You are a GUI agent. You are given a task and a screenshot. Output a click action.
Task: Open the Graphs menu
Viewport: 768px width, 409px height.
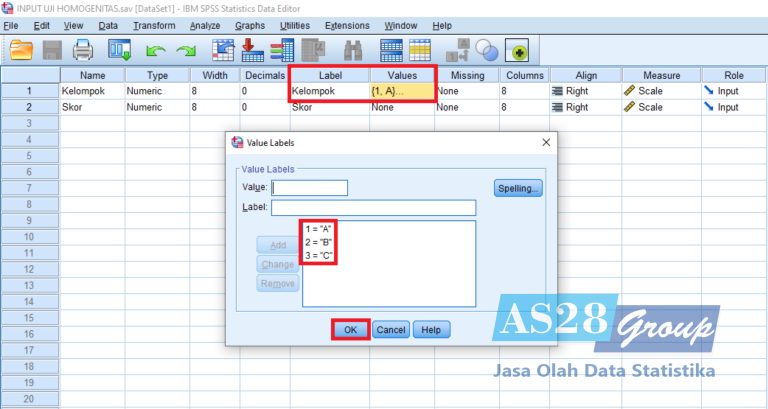(x=250, y=24)
